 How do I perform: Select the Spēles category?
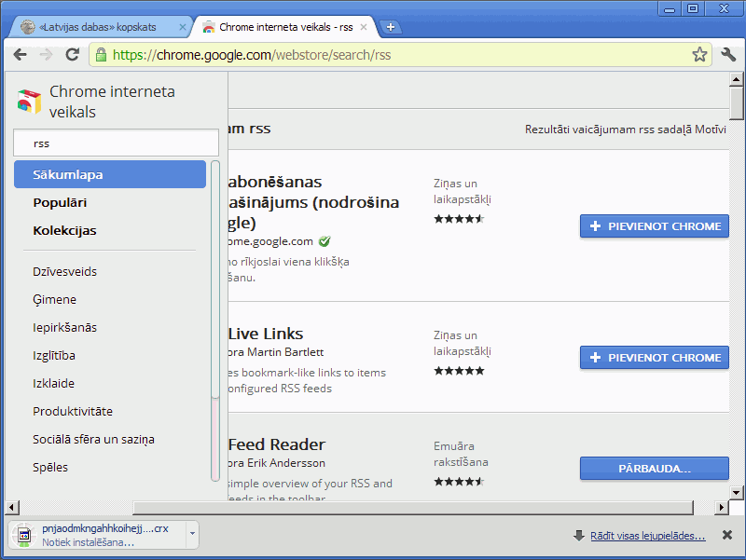click(x=50, y=468)
